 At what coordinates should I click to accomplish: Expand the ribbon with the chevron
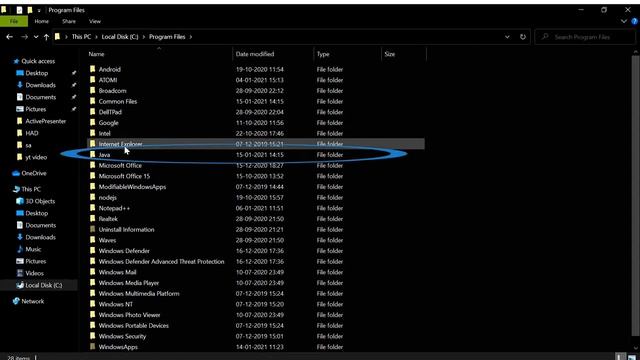pyautogui.click(x=624, y=21)
